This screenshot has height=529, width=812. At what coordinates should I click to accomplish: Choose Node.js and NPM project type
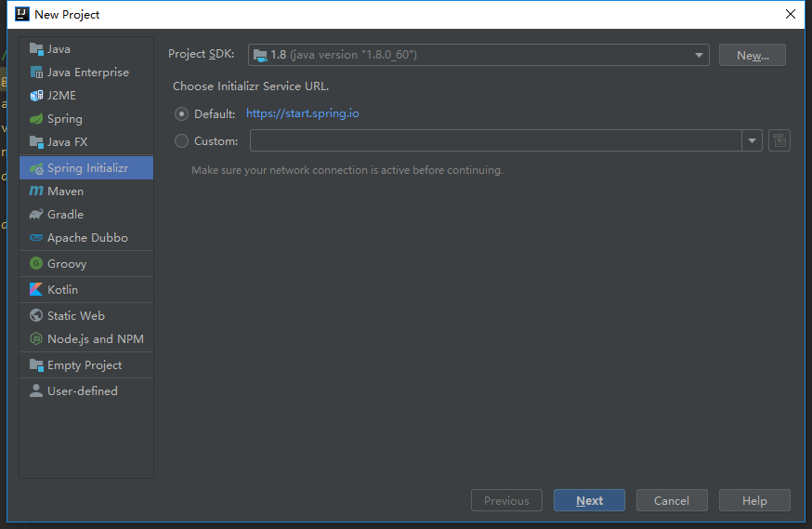click(x=95, y=339)
